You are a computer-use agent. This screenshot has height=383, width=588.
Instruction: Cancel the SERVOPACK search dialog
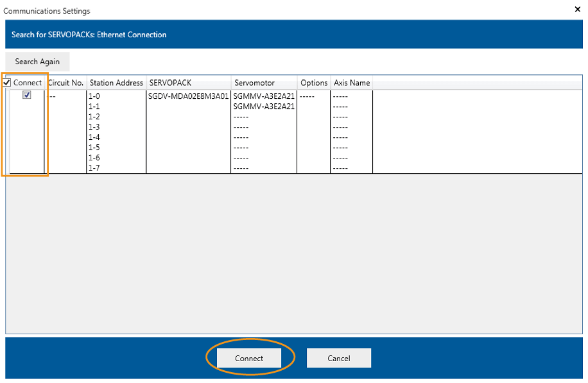[338, 358]
